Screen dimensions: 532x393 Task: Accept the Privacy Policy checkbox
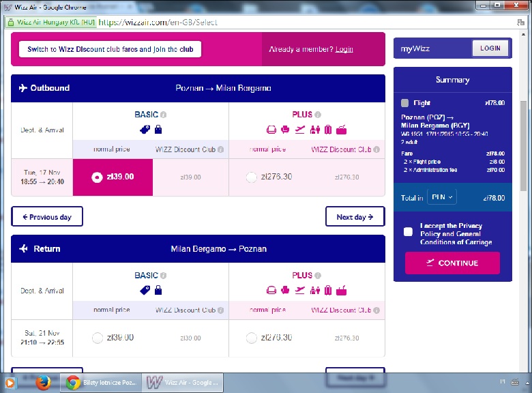pyautogui.click(x=408, y=232)
